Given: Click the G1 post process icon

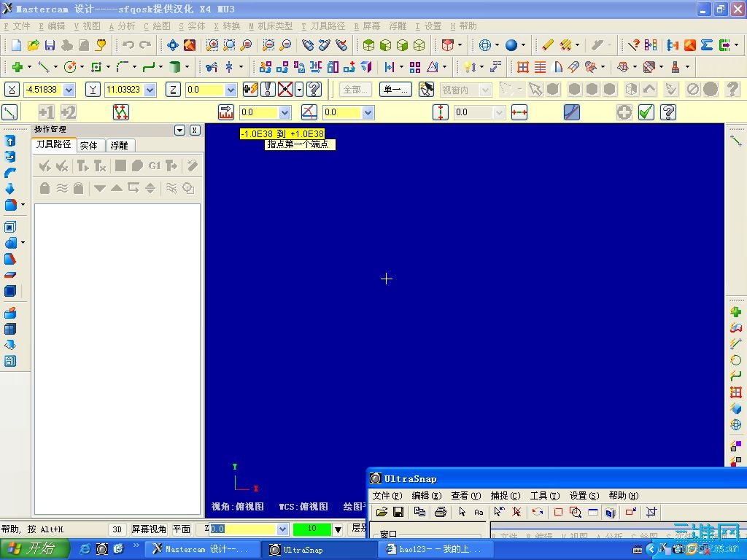Looking at the screenshot, I should [x=155, y=166].
